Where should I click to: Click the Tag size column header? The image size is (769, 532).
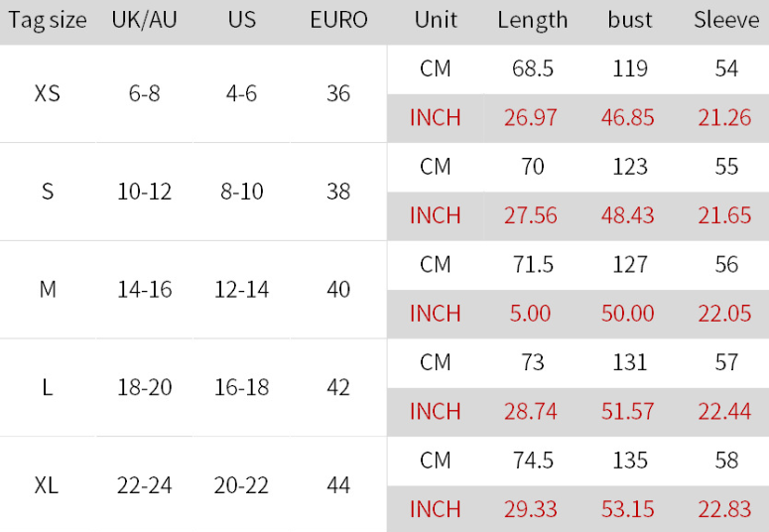click(48, 20)
